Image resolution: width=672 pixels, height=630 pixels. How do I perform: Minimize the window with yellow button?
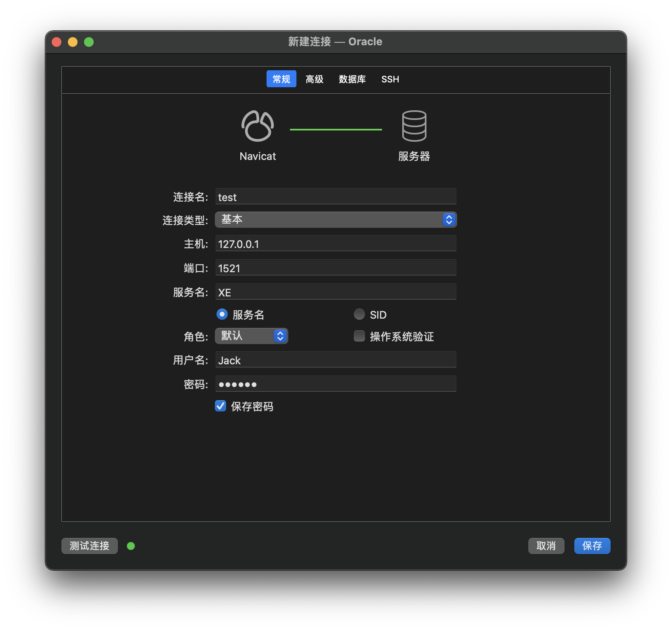pos(73,42)
